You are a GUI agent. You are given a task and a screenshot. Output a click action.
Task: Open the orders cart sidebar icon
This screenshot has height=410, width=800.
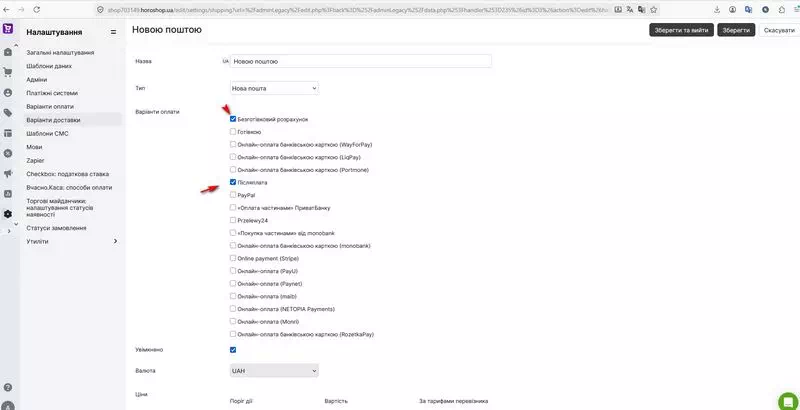tap(8, 72)
